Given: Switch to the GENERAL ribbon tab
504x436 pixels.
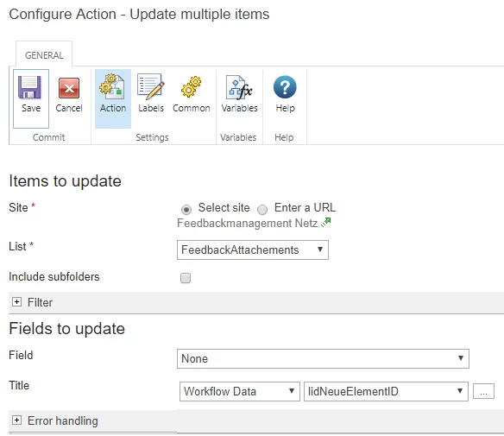Looking at the screenshot, I should [x=44, y=55].
